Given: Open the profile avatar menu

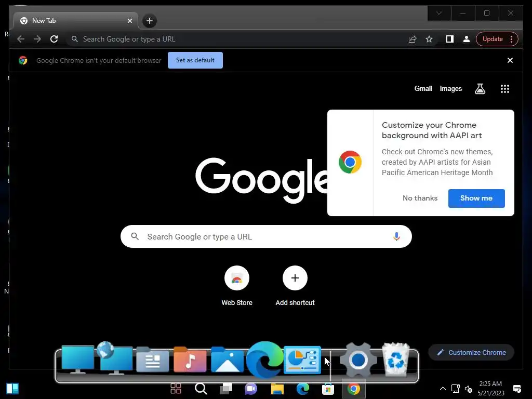Looking at the screenshot, I should click(467, 39).
